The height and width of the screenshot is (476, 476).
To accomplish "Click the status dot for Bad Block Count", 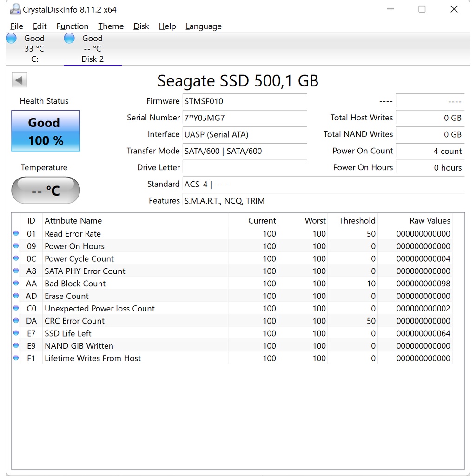I will tap(16, 283).
